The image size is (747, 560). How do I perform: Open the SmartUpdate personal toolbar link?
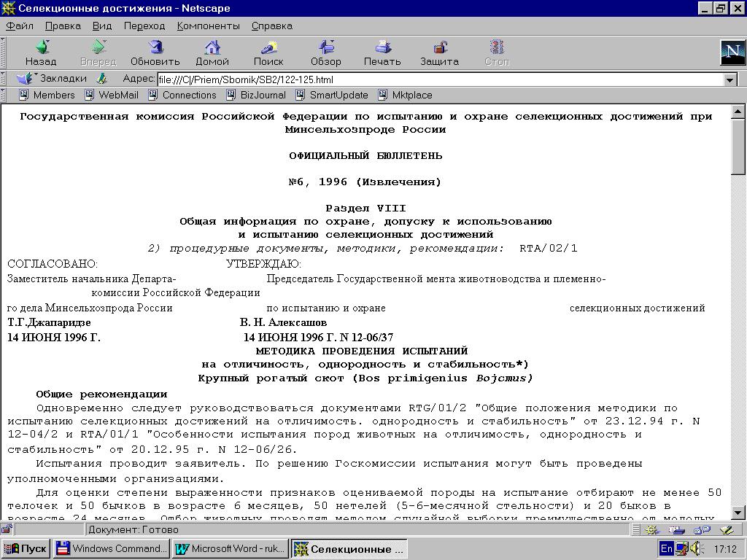[x=332, y=95]
